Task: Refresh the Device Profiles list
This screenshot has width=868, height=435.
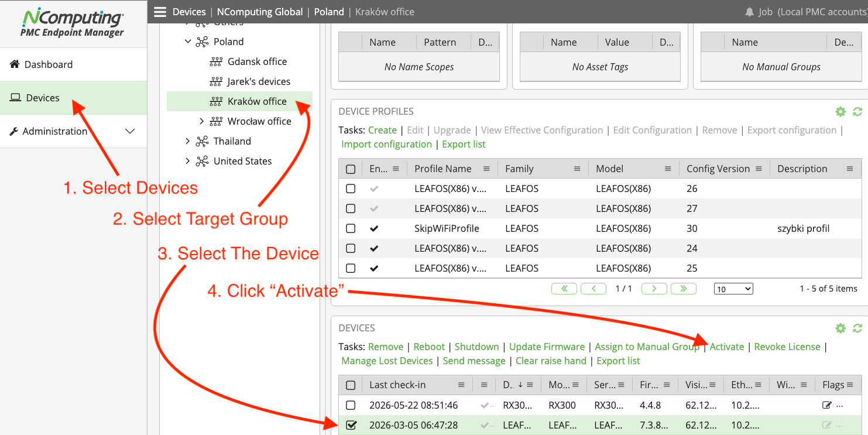Action: (x=857, y=112)
